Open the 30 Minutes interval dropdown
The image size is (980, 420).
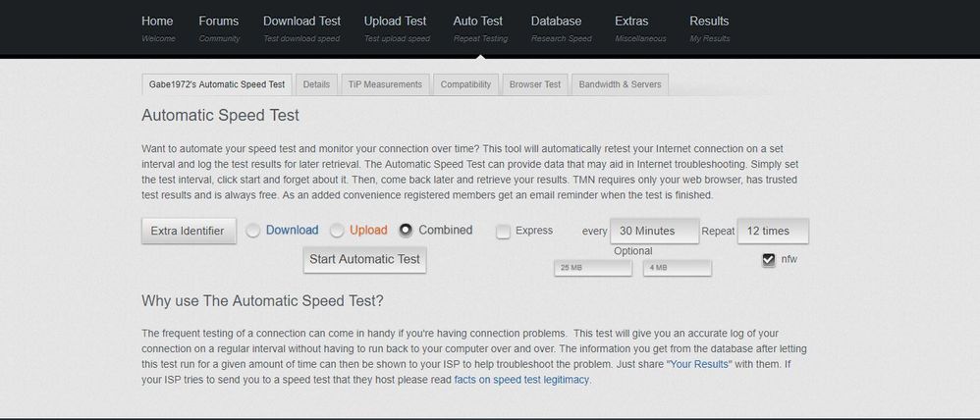coord(653,231)
